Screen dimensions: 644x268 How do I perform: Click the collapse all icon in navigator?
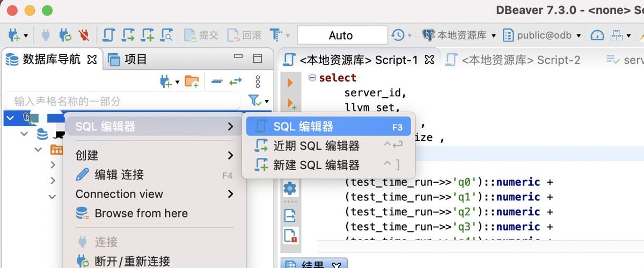pos(217,82)
